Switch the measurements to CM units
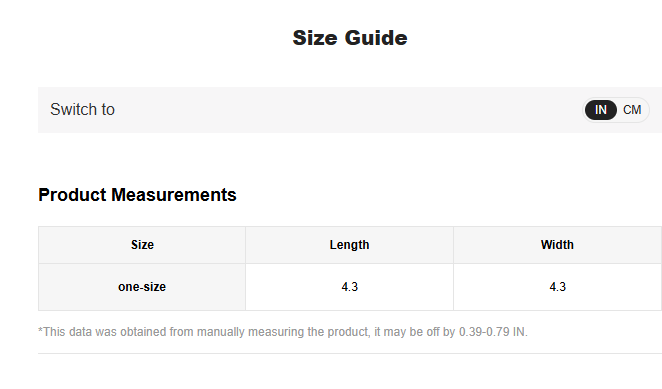Viewport: 662px width, 389px height. [632, 110]
